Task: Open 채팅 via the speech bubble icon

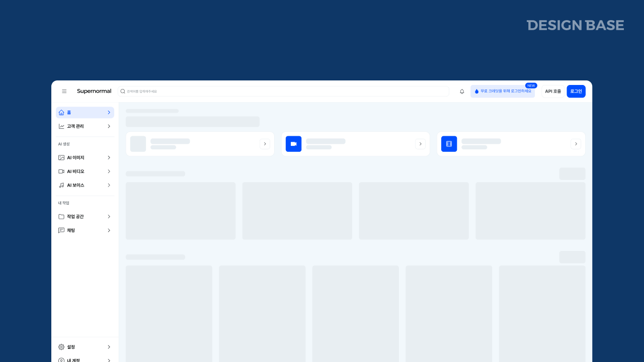Action: (x=61, y=230)
